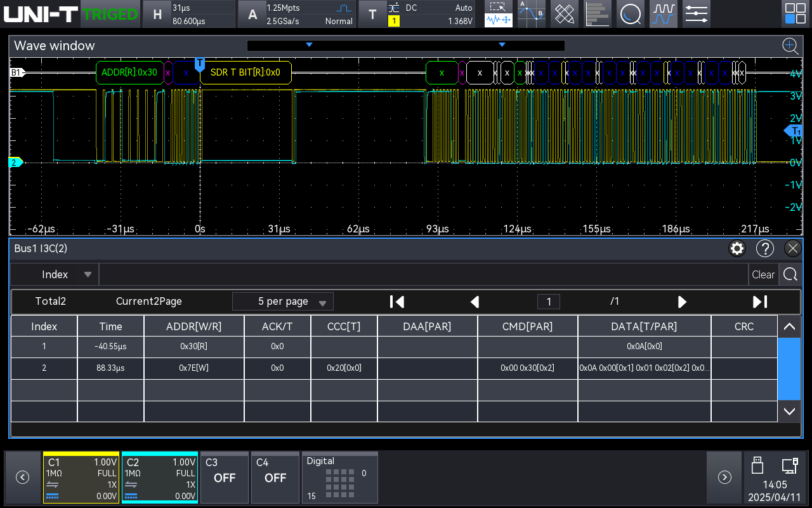
Task: Select the CMD cell 0x00 0x30[0x2]
Action: coord(528,368)
